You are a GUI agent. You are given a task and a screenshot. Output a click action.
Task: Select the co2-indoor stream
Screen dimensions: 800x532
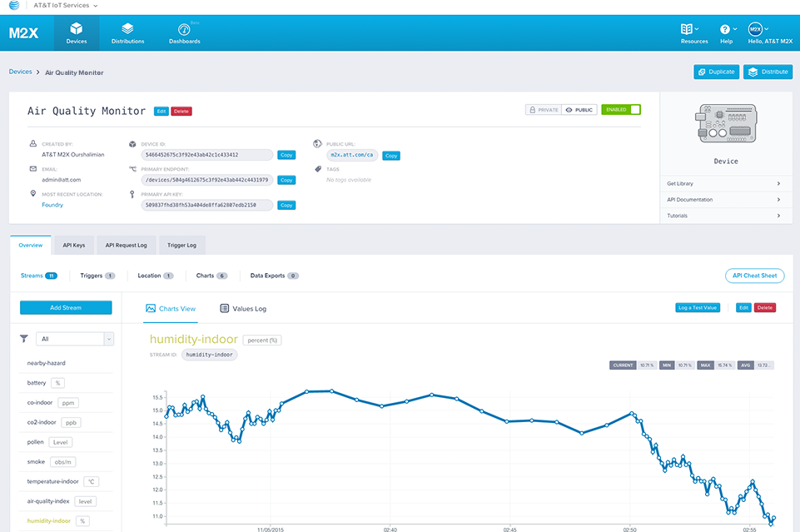tap(67, 422)
